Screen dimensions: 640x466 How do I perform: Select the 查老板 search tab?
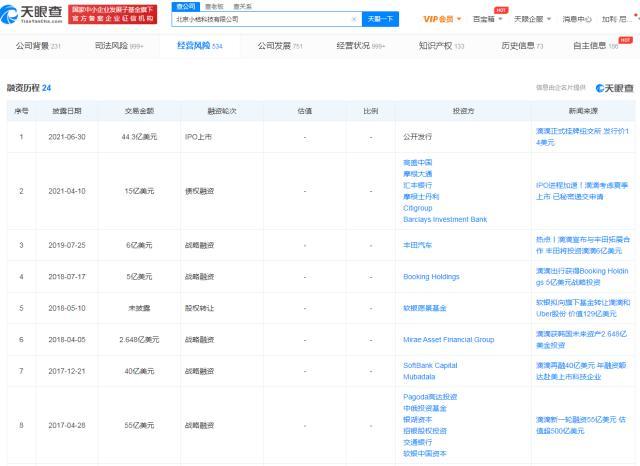(214, 7)
